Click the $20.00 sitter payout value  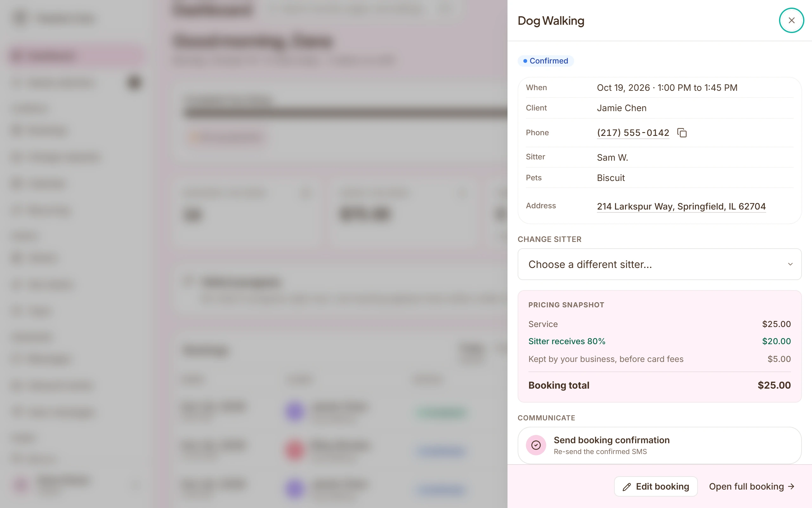pos(776,341)
